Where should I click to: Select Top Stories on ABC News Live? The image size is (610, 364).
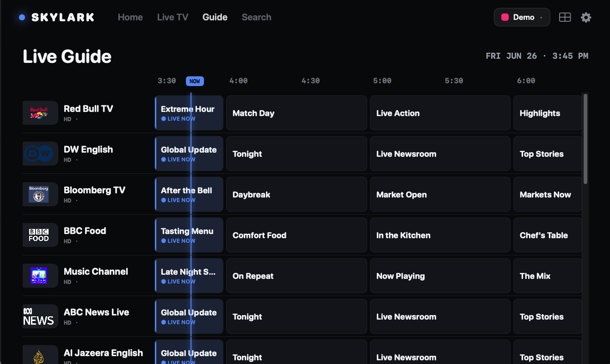[x=548, y=316]
